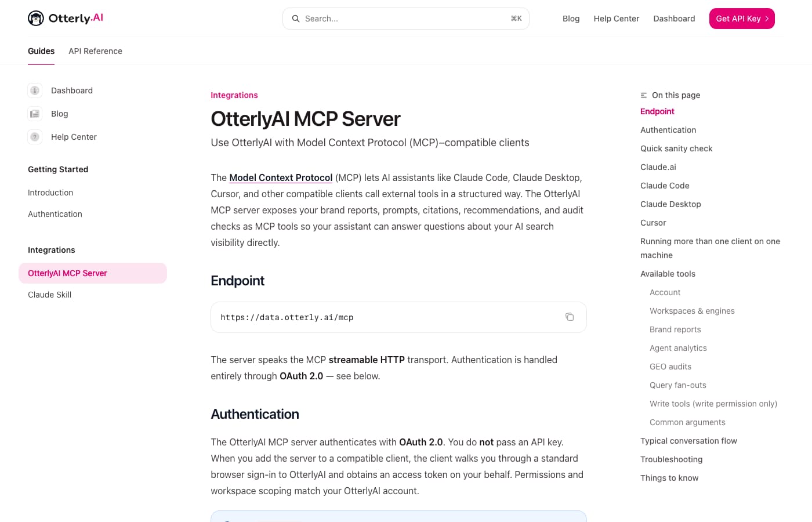The image size is (812, 522).
Task: Open the Blog sidebar link
Action: coord(60,114)
